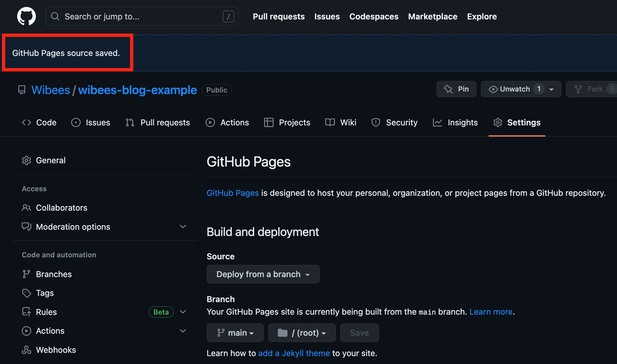The image size is (617, 364).
Task: Click the Branches sidebar branch icon
Action: tap(26, 274)
